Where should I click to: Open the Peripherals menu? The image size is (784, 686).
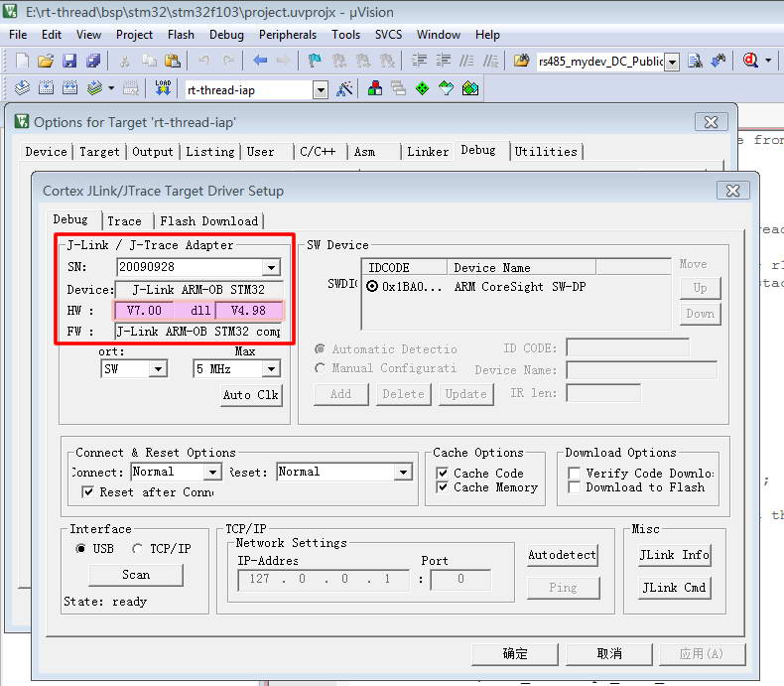(288, 34)
